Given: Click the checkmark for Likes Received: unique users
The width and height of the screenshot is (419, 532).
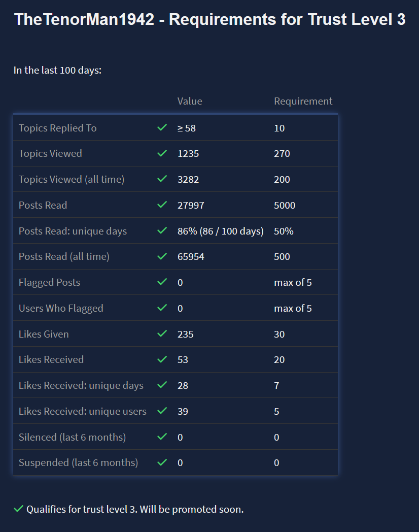Looking at the screenshot, I should pos(162,411).
